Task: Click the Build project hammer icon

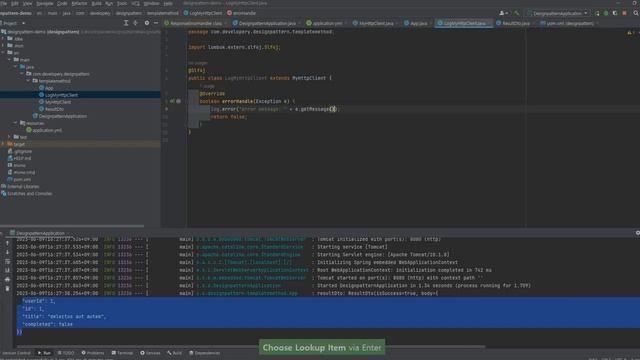Action: (517, 13)
